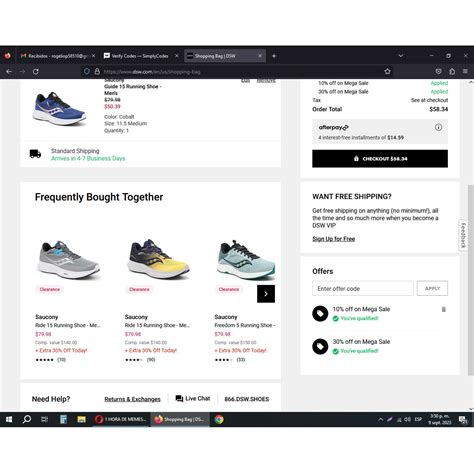Click the Freedom 5 Running Shoe product title

pos(245,325)
